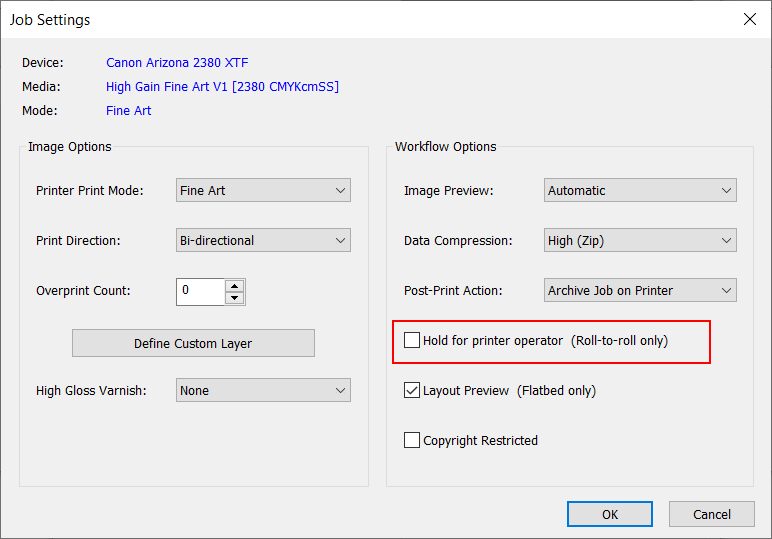Increase Overprint Count with up arrow
Screen dimensions: 772x539
click(234, 285)
